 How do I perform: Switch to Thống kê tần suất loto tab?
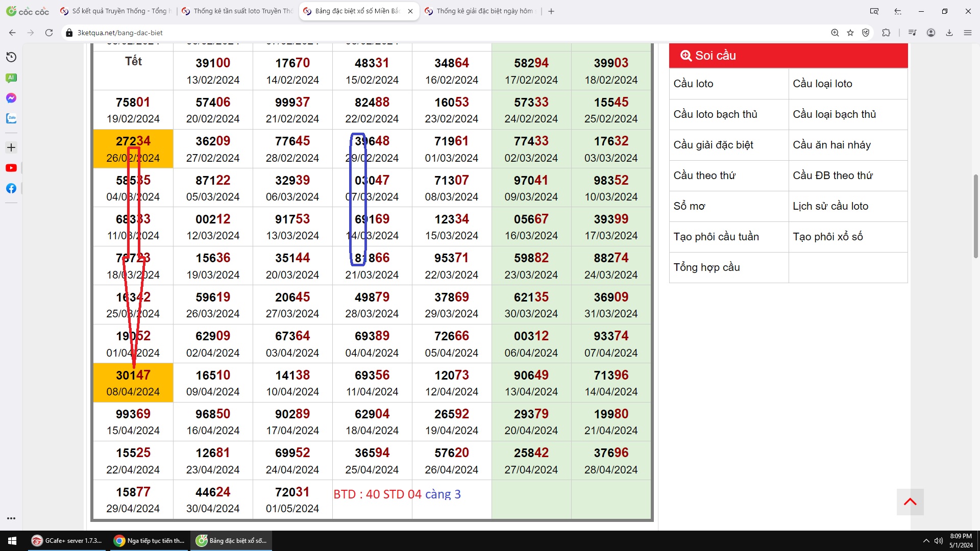pyautogui.click(x=237, y=11)
